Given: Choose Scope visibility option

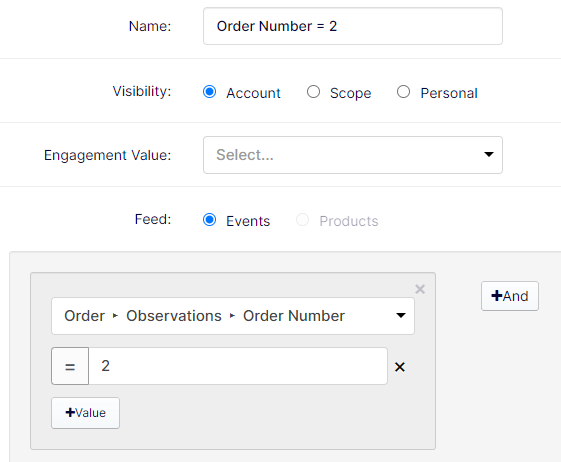Looking at the screenshot, I should (313, 92).
